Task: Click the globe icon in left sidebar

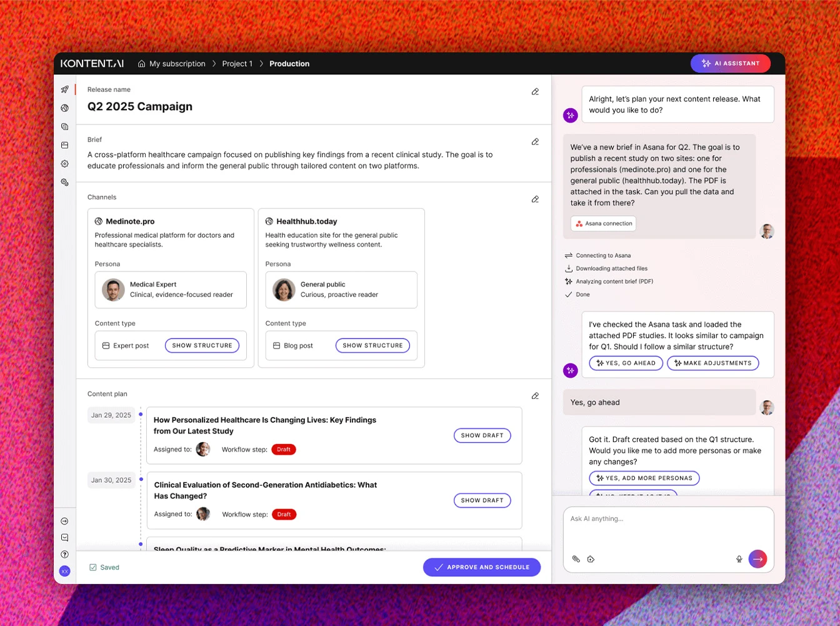Action: tap(64, 108)
